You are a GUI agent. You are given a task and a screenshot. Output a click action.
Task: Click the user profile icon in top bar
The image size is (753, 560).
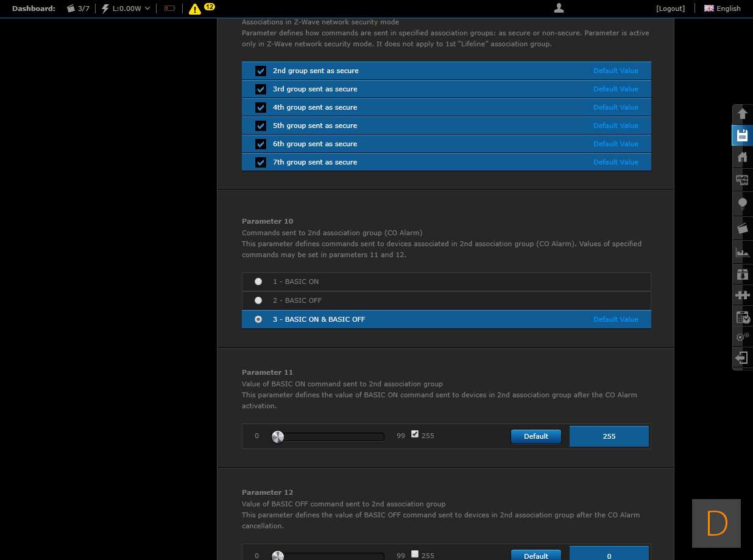pos(559,8)
